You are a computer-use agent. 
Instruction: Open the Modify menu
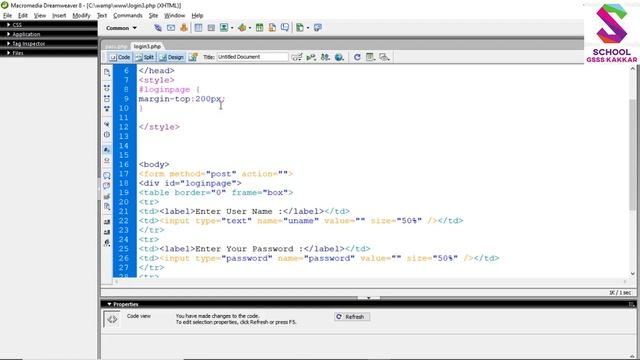(81, 16)
